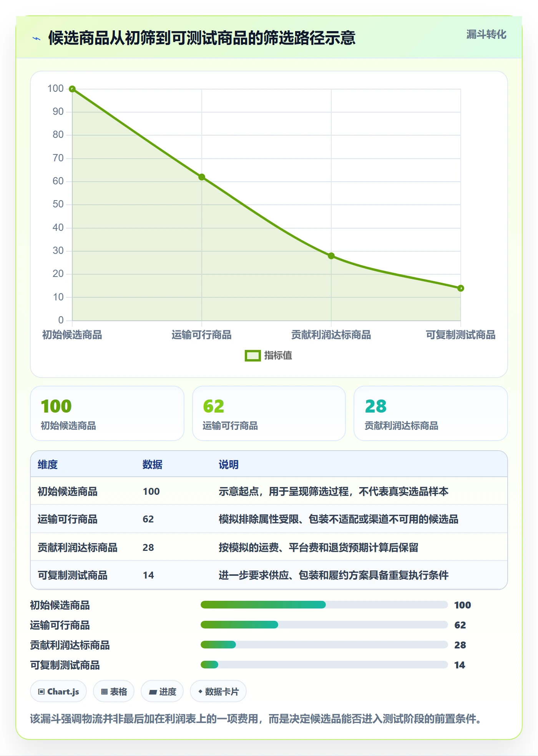Select the 表格 chip
Screen dimensions: 538x756
coord(114,691)
